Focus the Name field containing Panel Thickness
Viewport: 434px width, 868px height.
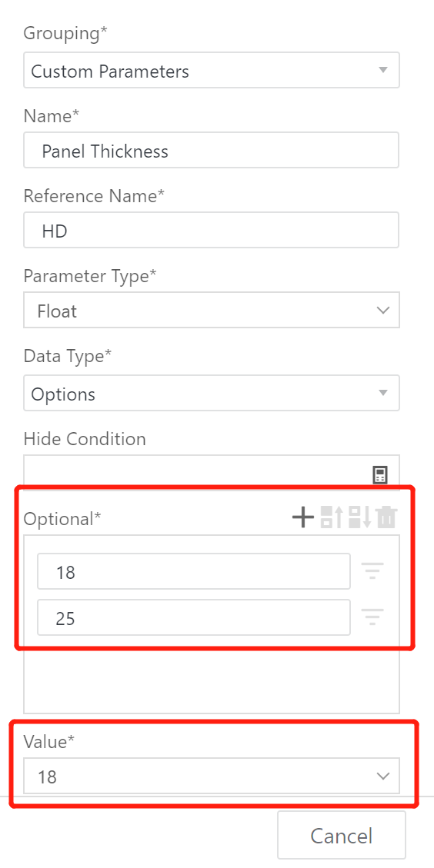coord(211,150)
